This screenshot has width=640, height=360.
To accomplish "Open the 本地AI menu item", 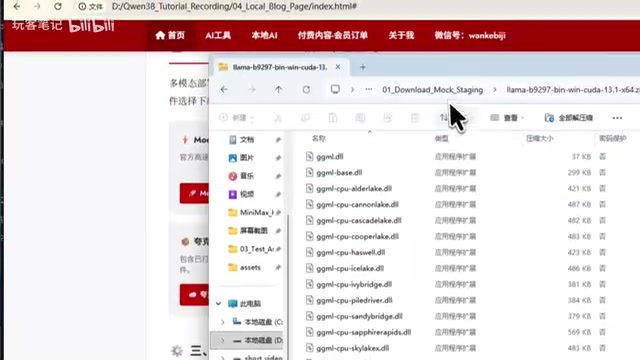I will click(264, 36).
